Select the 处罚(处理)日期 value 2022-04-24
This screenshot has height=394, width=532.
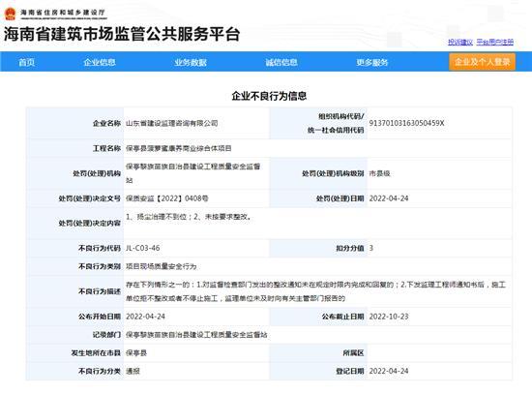(389, 198)
